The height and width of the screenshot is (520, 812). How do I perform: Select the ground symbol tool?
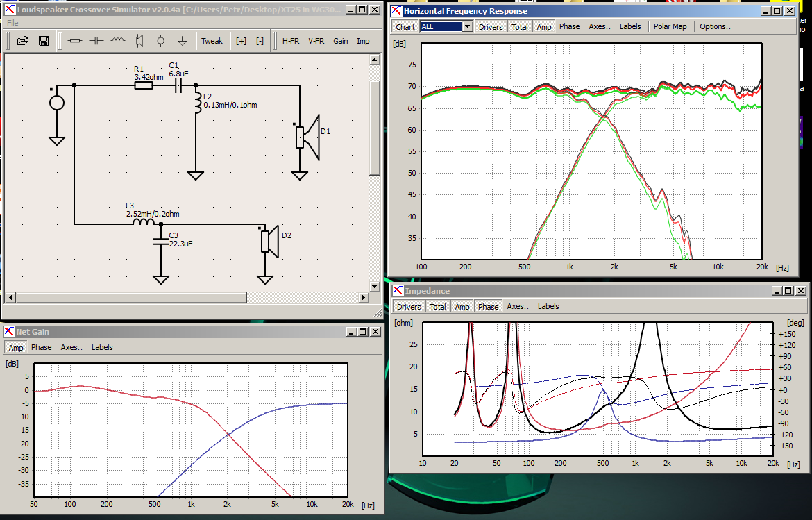[x=183, y=41]
